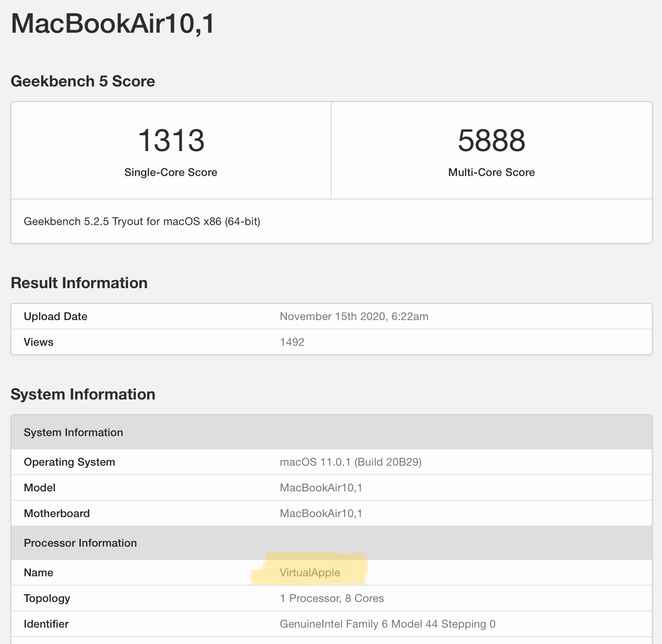Select the highlighted VirtualApple processor name
The width and height of the screenshot is (662, 644).
pos(310,573)
